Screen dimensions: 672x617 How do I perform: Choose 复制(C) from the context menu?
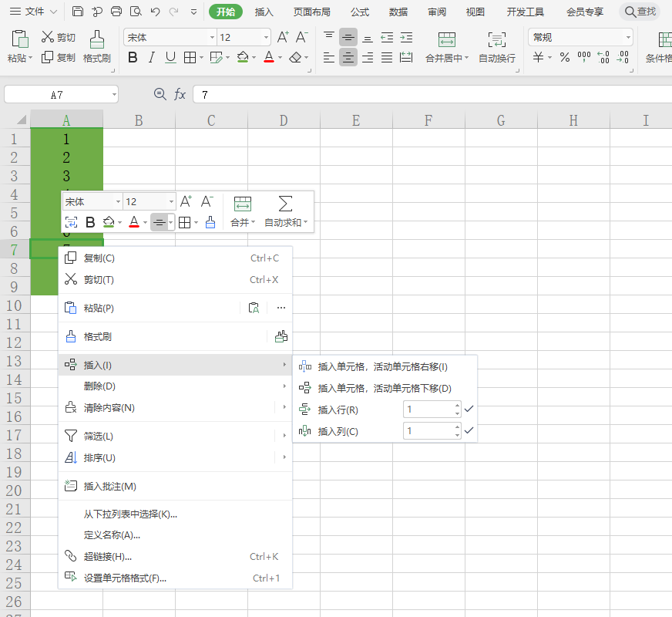click(175, 258)
